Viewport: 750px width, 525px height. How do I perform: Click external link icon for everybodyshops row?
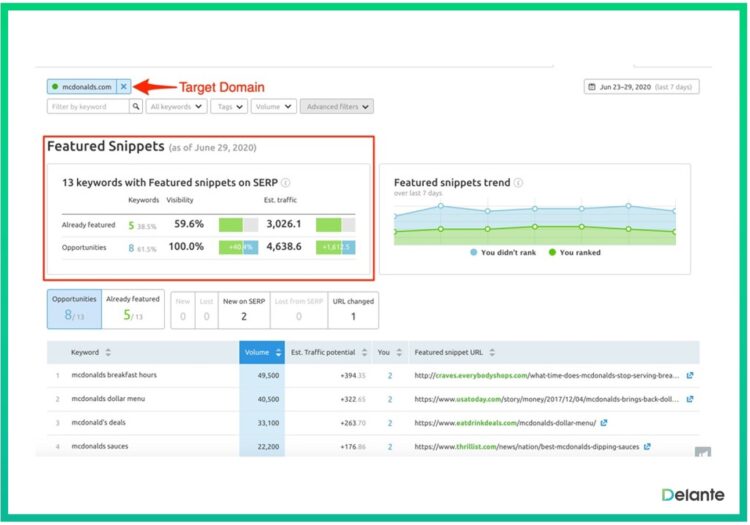coord(690,375)
